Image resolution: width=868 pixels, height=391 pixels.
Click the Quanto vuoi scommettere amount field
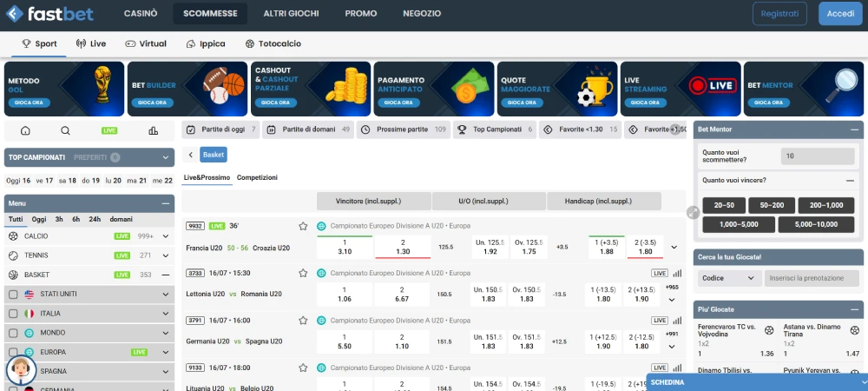tap(818, 156)
